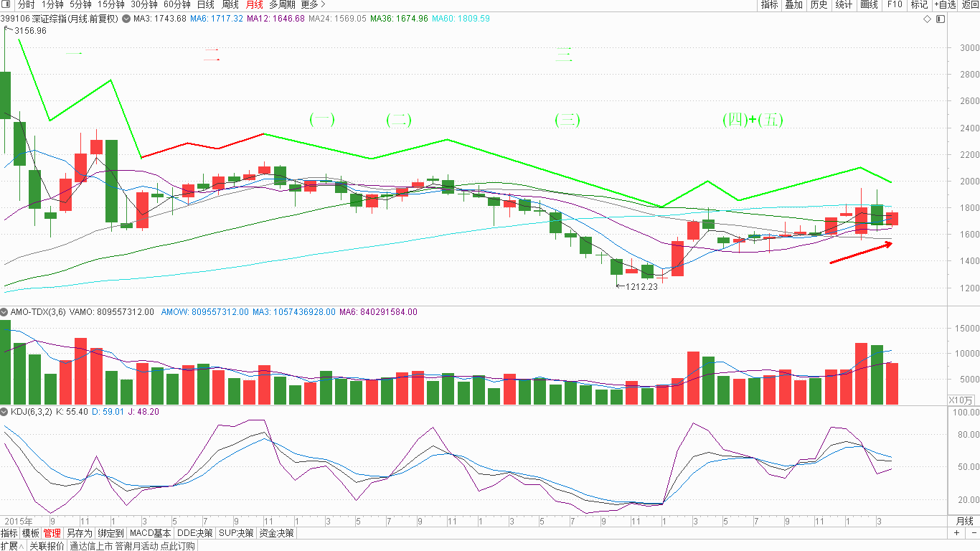Select the 1分钟 period
This screenshot has width=980, height=551.
coord(52,4)
